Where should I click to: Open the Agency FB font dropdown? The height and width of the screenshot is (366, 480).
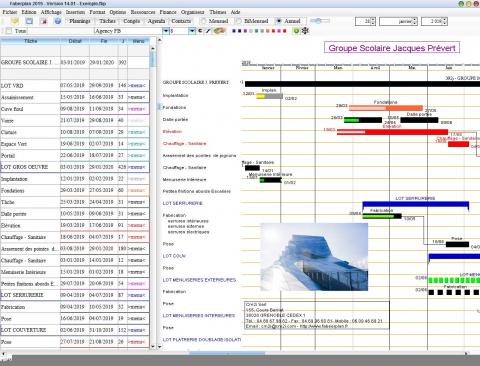[x=166, y=31]
